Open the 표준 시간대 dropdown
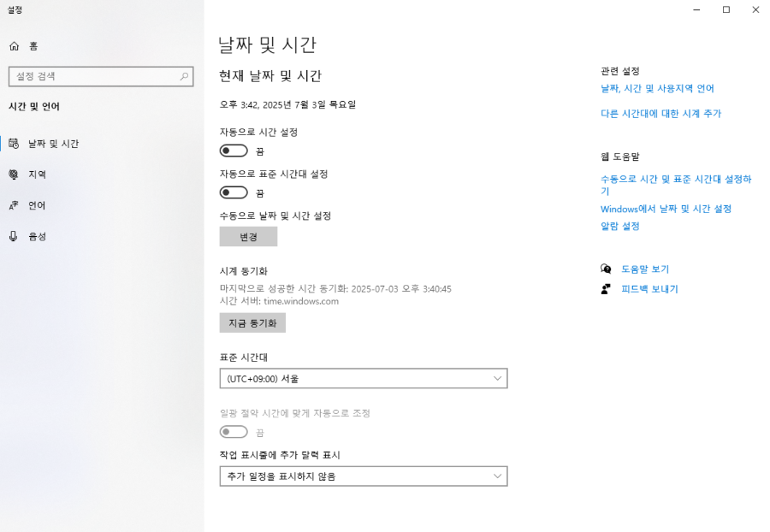This screenshot has height=532, width=770. click(364, 378)
